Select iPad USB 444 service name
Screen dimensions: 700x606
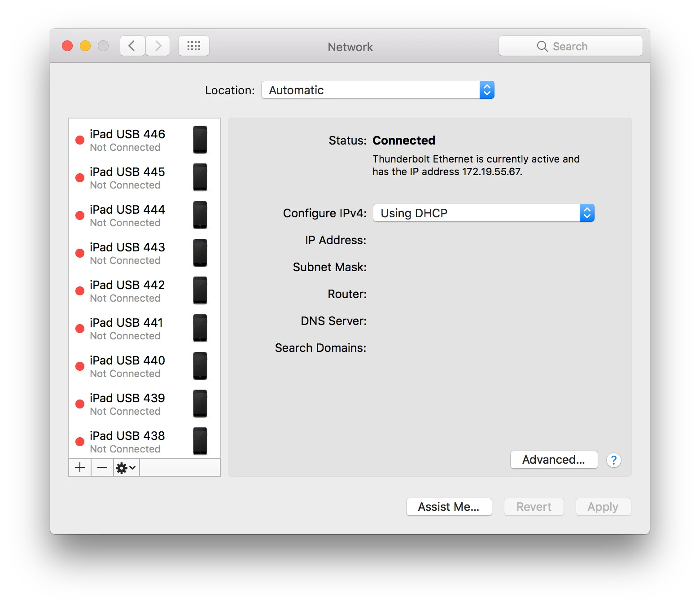(127, 210)
